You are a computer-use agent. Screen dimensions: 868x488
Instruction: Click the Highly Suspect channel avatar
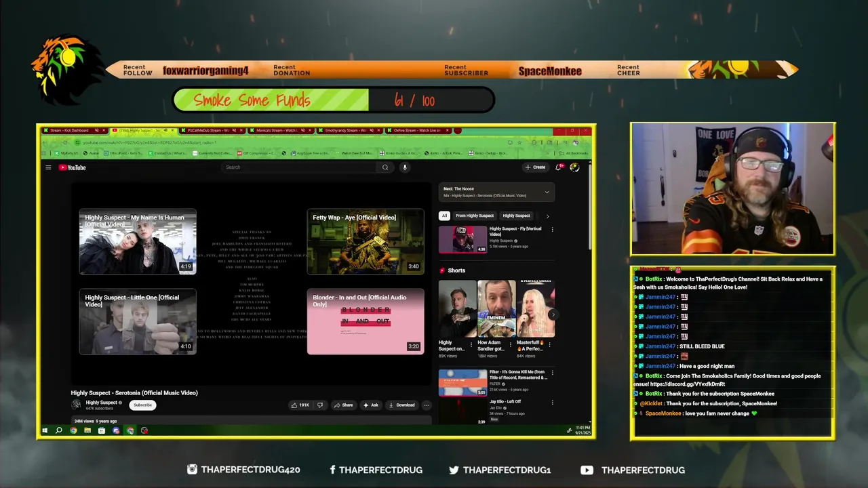pyautogui.click(x=77, y=405)
